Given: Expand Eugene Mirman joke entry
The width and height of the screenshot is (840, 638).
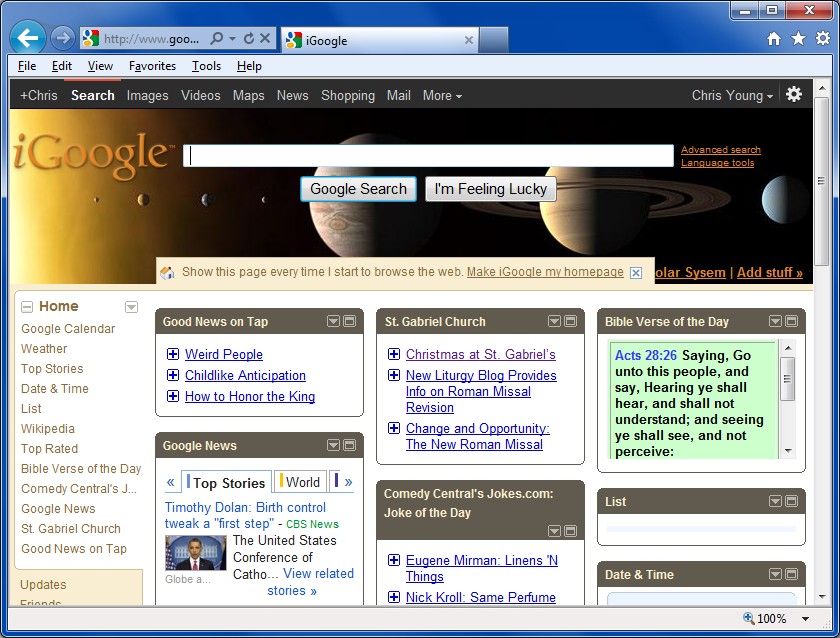Looking at the screenshot, I should point(394,560).
